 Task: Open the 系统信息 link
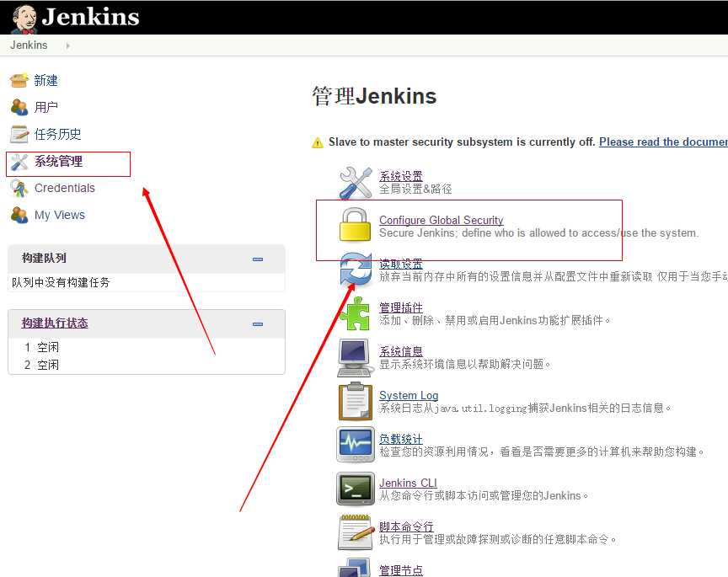click(x=401, y=351)
